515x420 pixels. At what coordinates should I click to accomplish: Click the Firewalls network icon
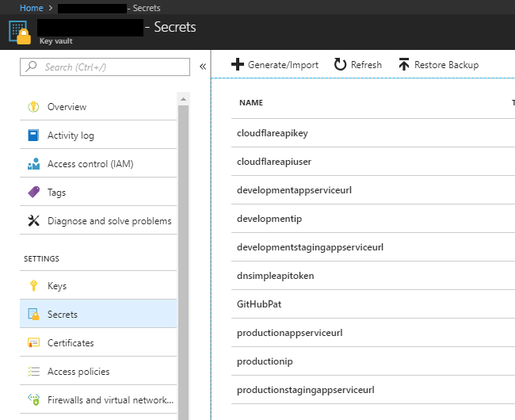[33, 399]
